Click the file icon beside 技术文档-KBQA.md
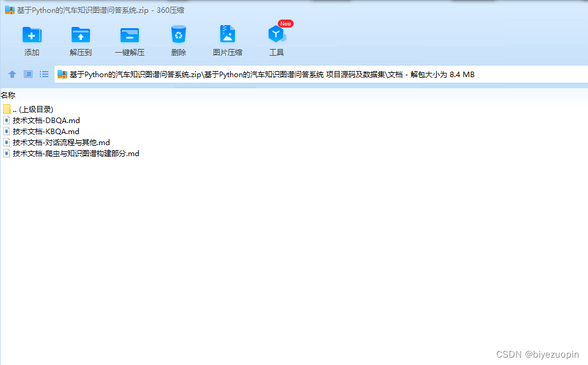This screenshot has width=588, height=365. (x=6, y=132)
